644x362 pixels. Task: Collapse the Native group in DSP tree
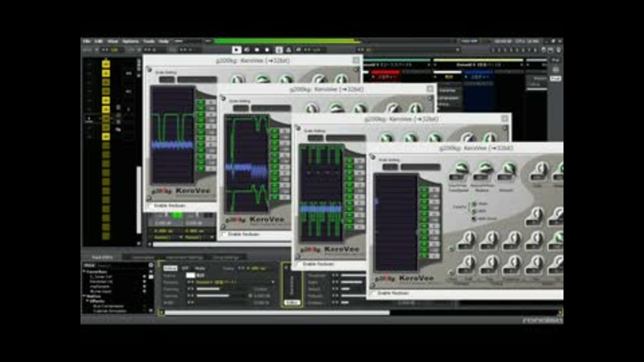[x=85, y=296]
